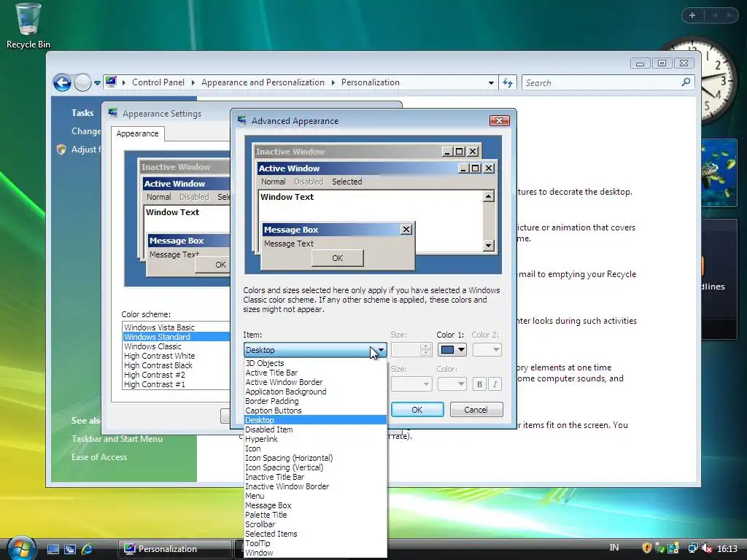Viewport: 747px width, 560px height.
Task: Select Scrollbar entry in list
Action: [315, 524]
